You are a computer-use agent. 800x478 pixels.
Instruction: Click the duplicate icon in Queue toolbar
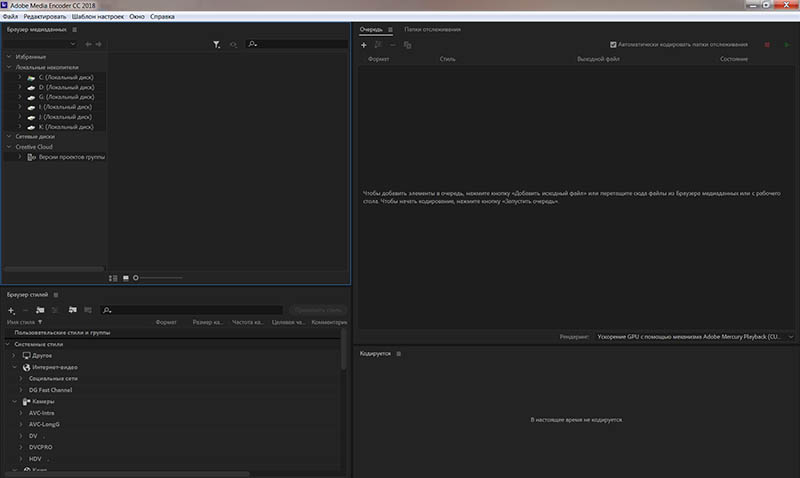407,45
